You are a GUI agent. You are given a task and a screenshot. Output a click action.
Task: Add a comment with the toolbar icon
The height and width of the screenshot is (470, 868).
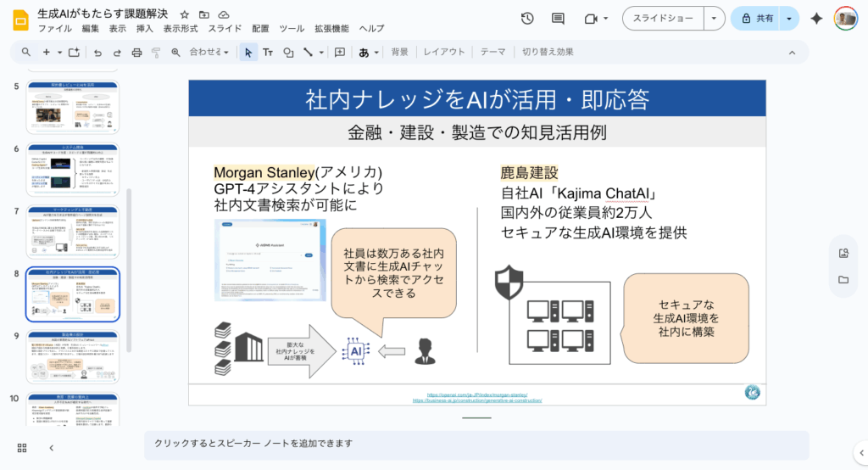tap(340, 53)
